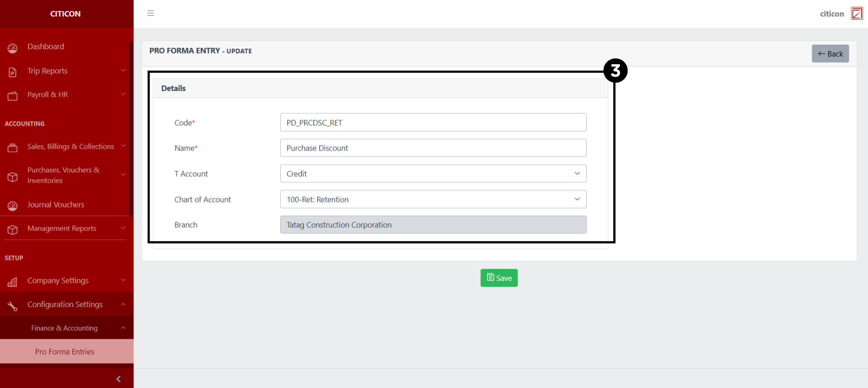Open Payroll & HR menu
The image size is (868, 388).
coord(47,95)
